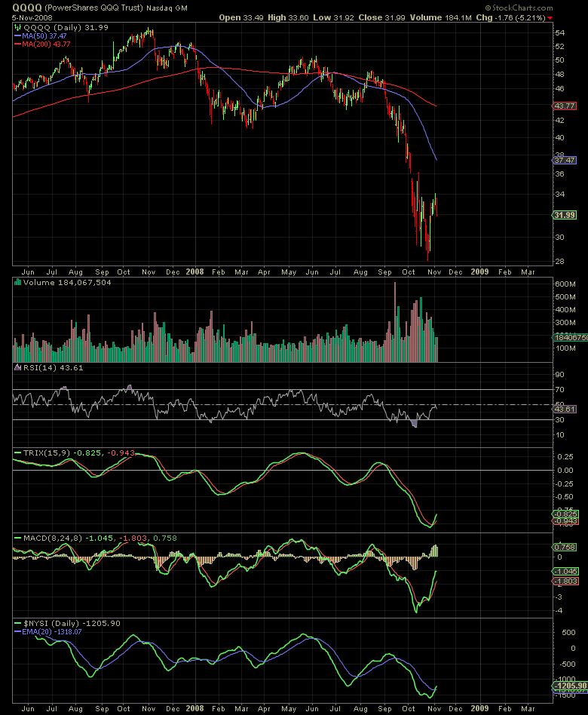Open the StockCharts.com copyright link
The width and height of the screenshot is (588, 715).
(x=519, y=8)
